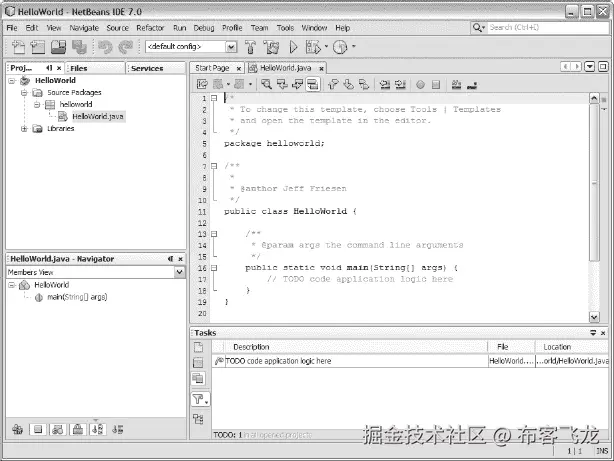Viewport: 614px width, 461px height.
Task: Click Start Macro Recording round icon
Action: point(420,84)
